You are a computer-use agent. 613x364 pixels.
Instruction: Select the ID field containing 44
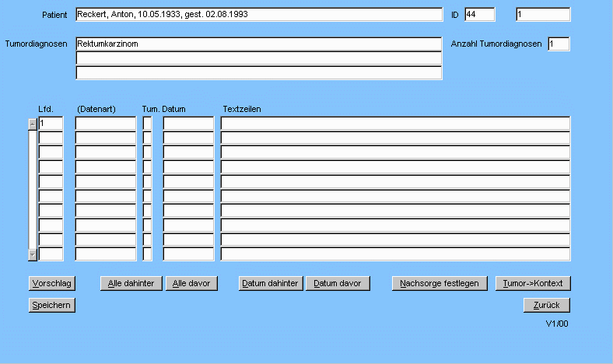(479, 15)
